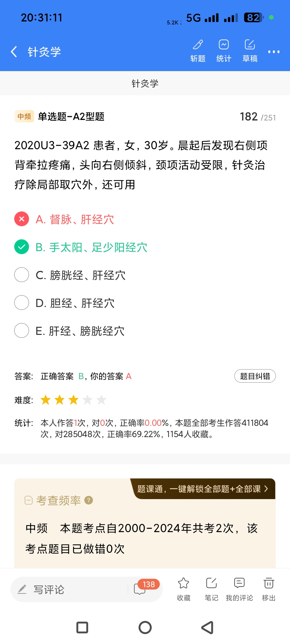
Task: Tap the third difficulty star
Action: [73, 400]
